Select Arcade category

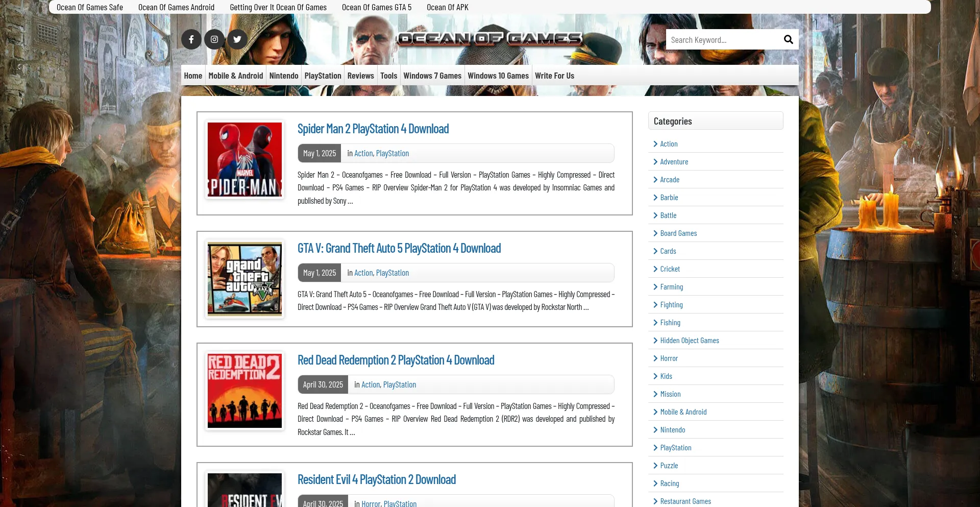pyautogui.click(x=670, y=180)
